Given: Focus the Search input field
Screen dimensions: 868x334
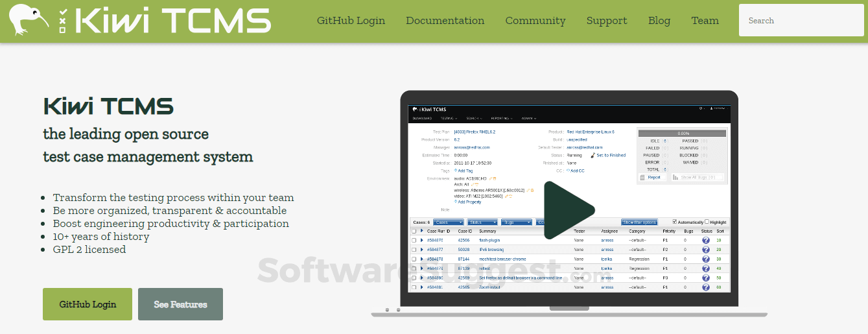Looking at the screenshot, I should point(801,21).
